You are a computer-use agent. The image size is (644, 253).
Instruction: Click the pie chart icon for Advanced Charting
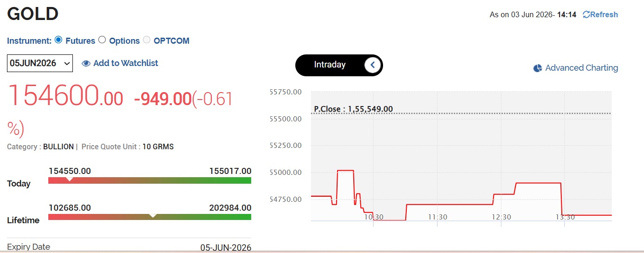coord(538,68)
